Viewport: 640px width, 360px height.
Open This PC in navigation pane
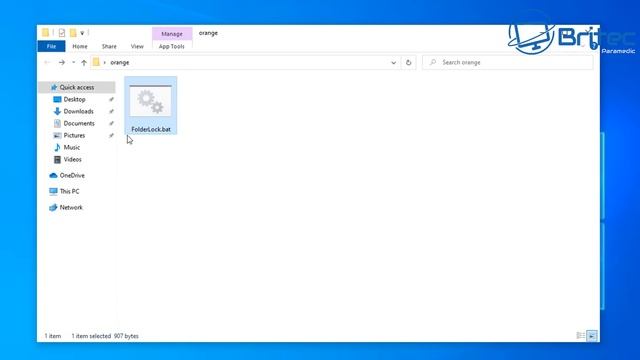pyautogui.click(x=69, y=191)
